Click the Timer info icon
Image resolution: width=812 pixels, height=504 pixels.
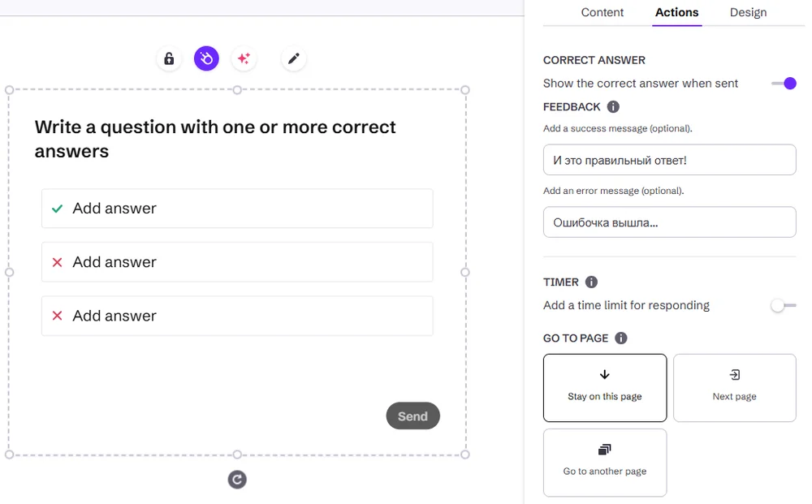tap(591, 282)
